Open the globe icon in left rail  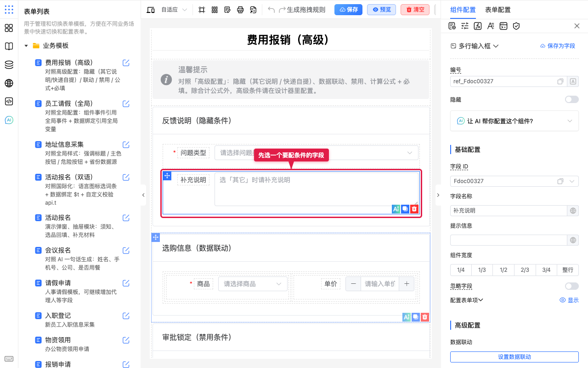click(x=9, y=83)
